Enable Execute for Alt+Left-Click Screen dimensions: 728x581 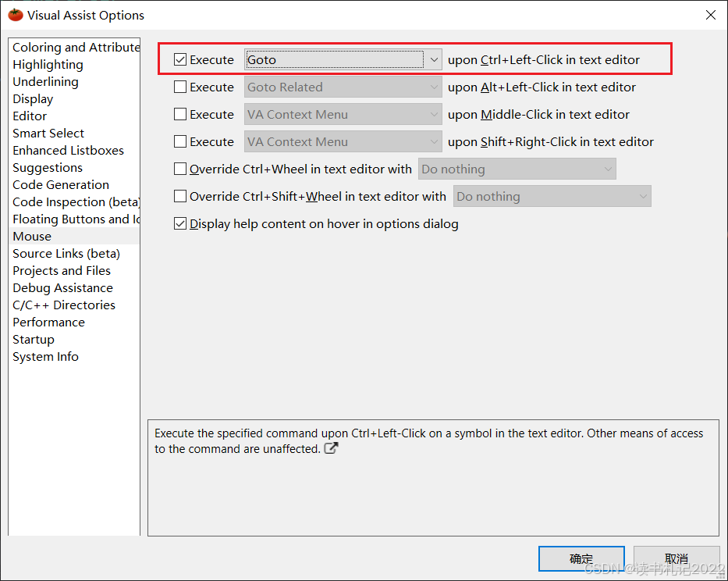tap(180, 87)
